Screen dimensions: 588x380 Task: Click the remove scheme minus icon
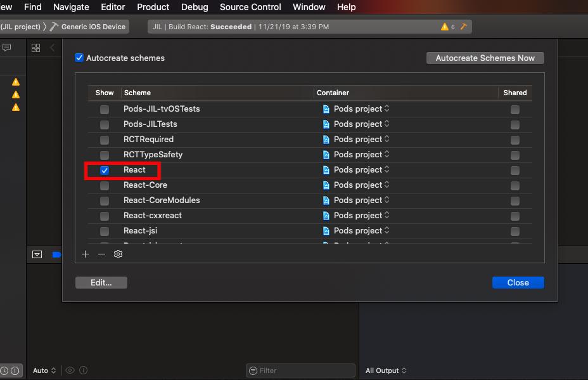tap(101, 254)
